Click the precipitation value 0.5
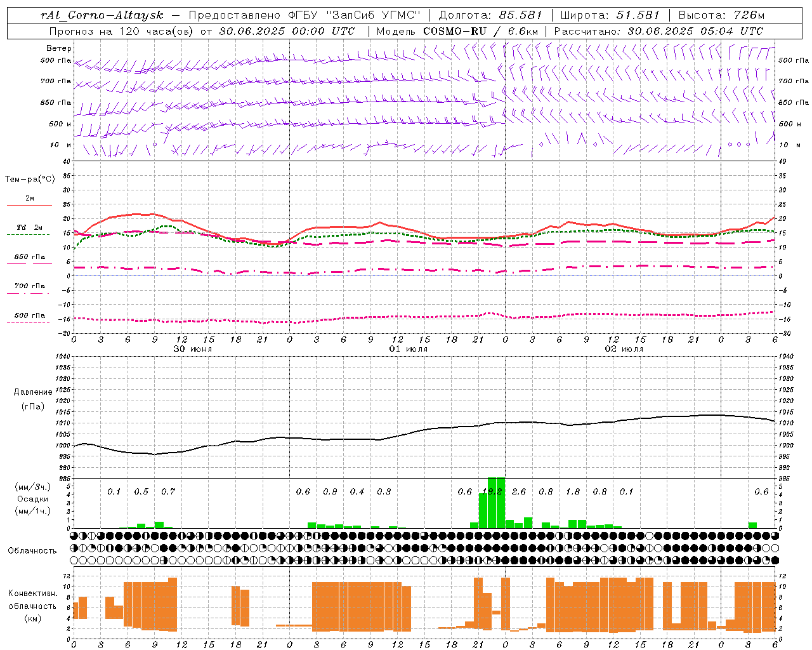The height and width of the screenshot is (650, 812). tap(141, 492)
